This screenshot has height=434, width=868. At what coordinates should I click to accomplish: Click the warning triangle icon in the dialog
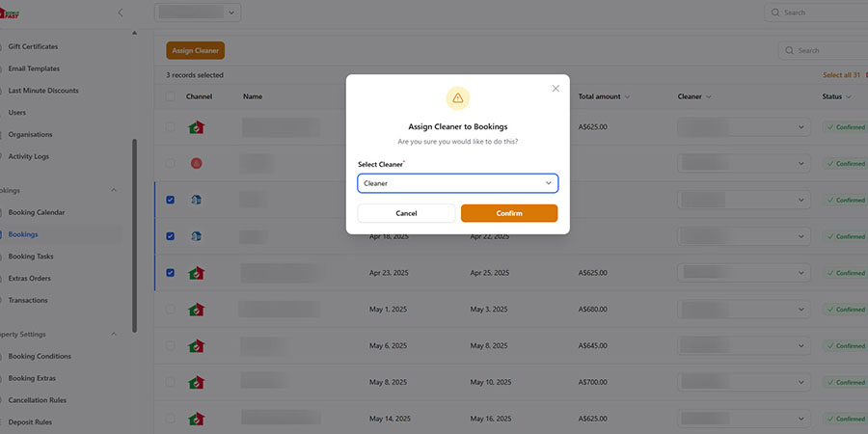pyautogui.click(x=458, y=98)
